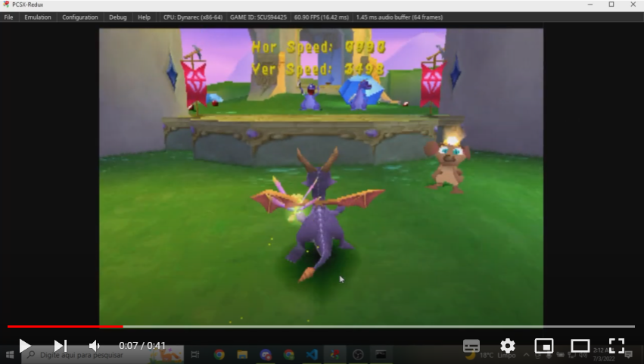Switch to miniplayer mode

pyautogui.click(x=544, y=346)
